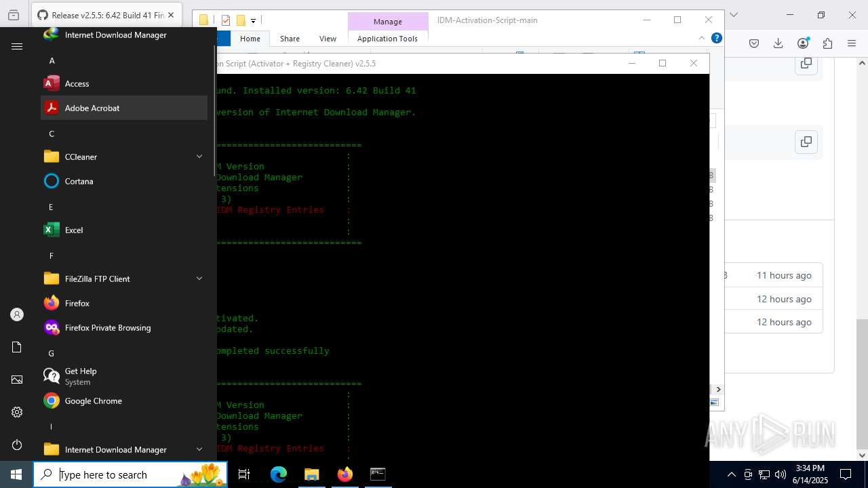Viewport: 868px width, 488px height.
Task: Click the lower copy-to-clipboard button on the page
Action: [806, 142]
